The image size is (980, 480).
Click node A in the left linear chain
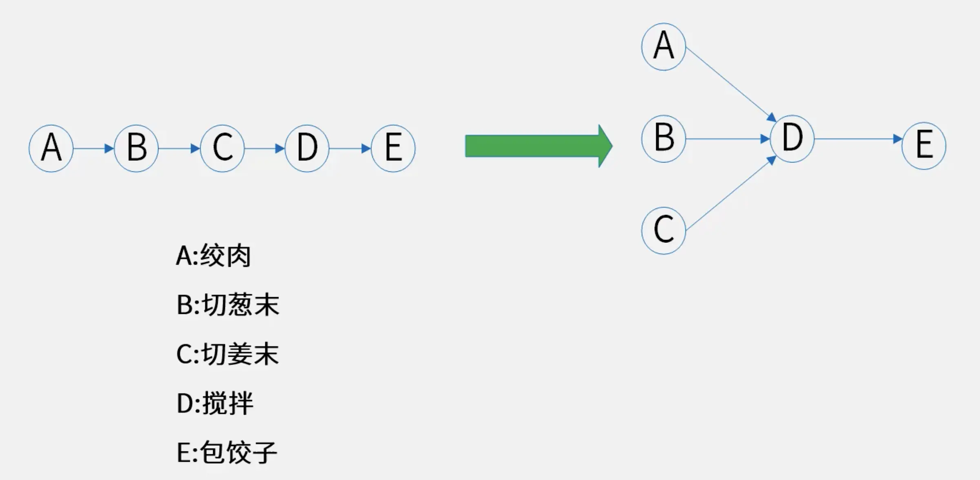coord(51,148)
